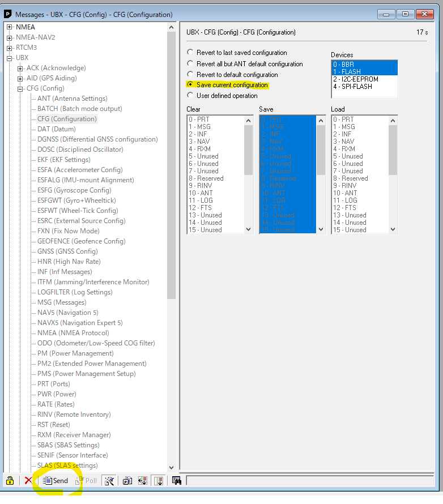
Task: Select 1 - MSG in Save list
Action: coord(288,127)
